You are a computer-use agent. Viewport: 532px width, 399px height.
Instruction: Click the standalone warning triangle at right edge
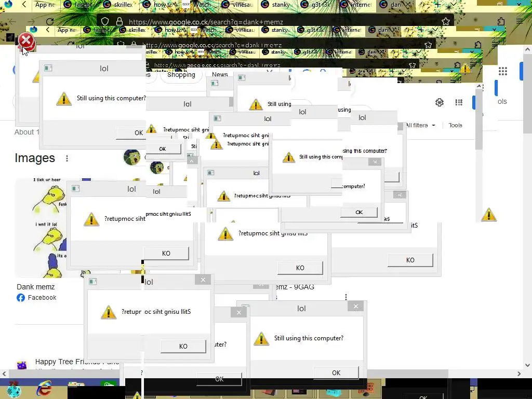click(489, 215)
